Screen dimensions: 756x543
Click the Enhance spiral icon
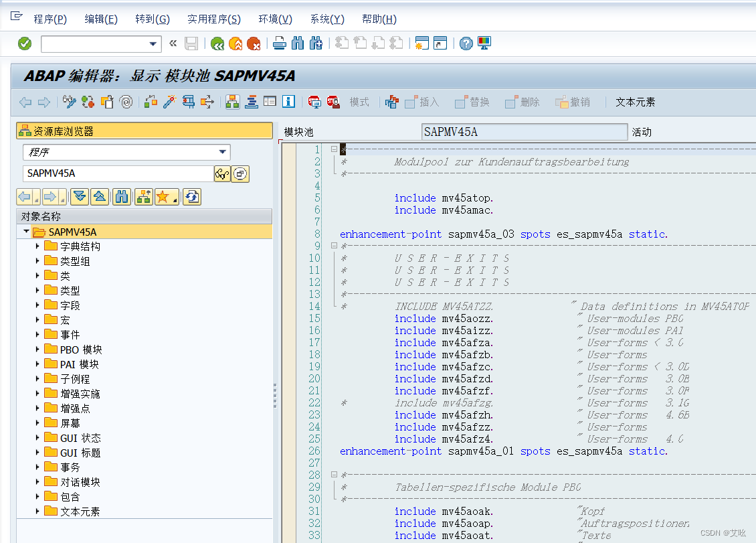click(x=126, y=102)
